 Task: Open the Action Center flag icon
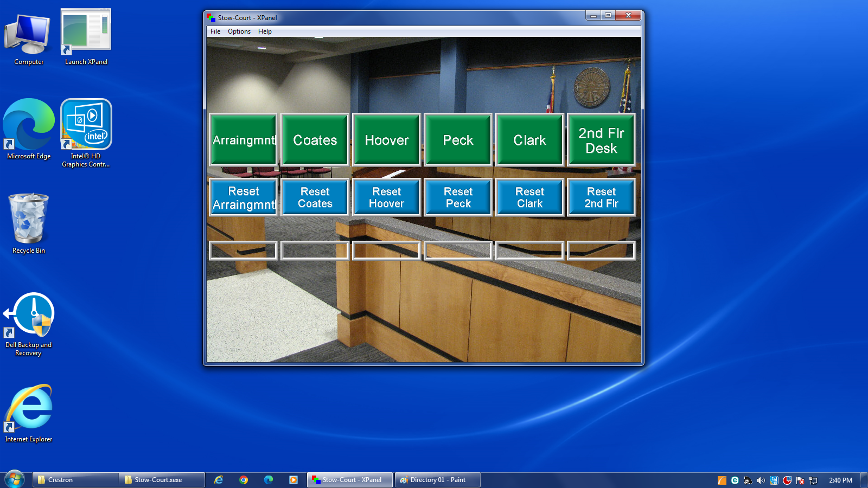click(800, 480)
